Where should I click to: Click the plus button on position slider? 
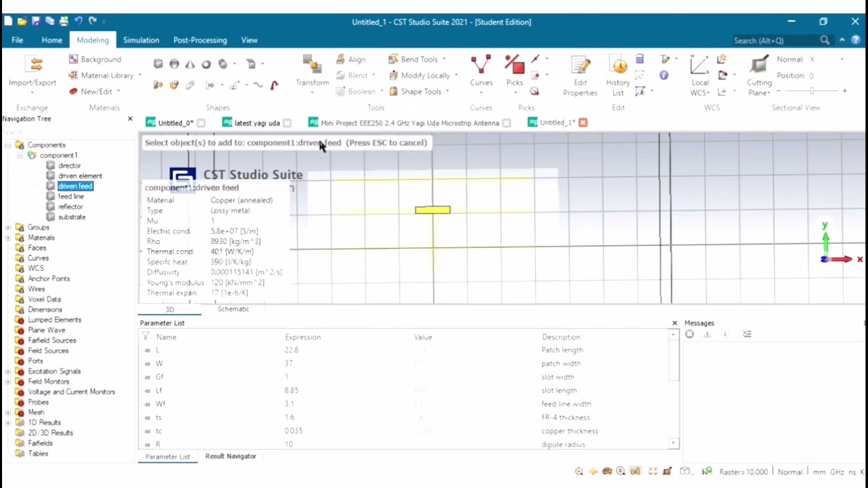point(844,91)
